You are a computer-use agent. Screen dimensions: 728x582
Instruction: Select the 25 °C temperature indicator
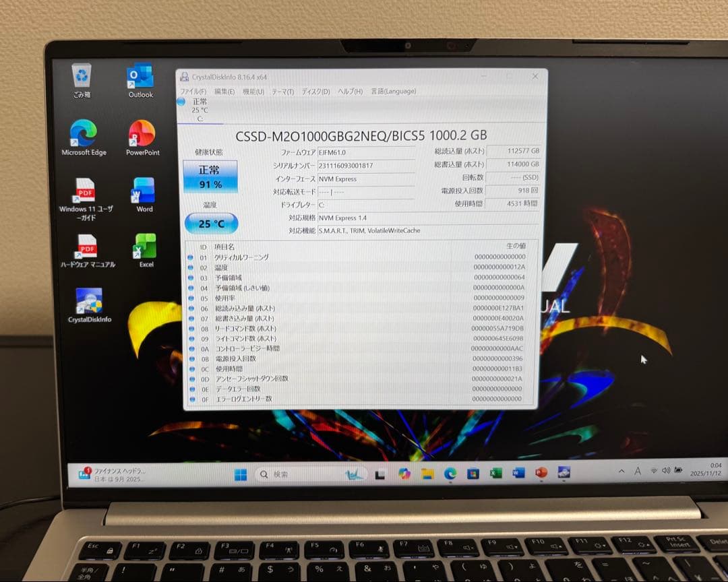(x=209, y=224)
